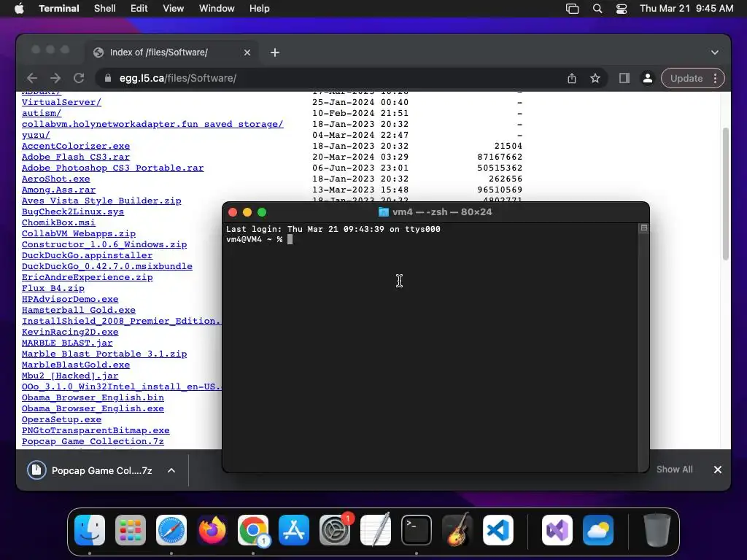The width and height of the screenshot is (747, 560).
Task: Bookmark this page with star icon
Action: (x=595, y=78)
